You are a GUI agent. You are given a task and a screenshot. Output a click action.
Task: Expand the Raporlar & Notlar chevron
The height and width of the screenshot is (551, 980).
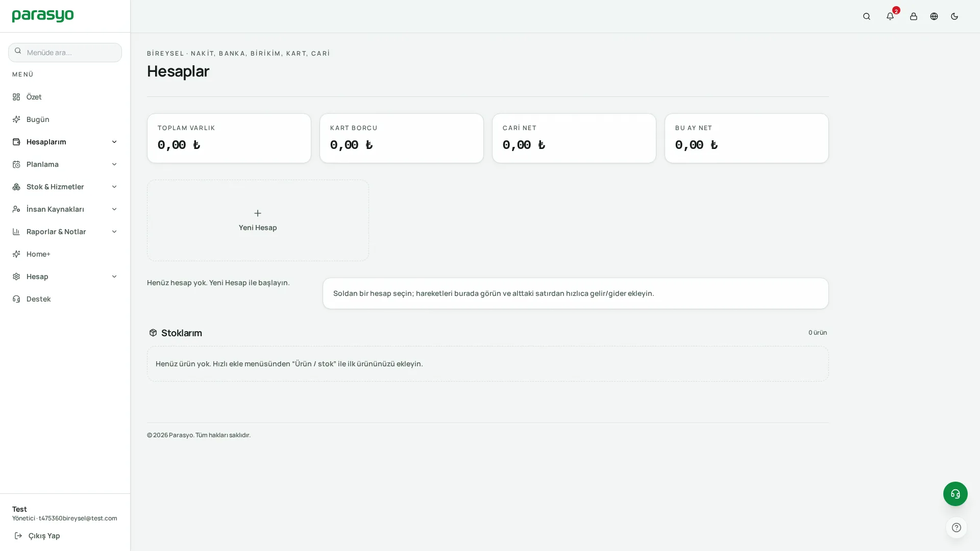(114, 232)
